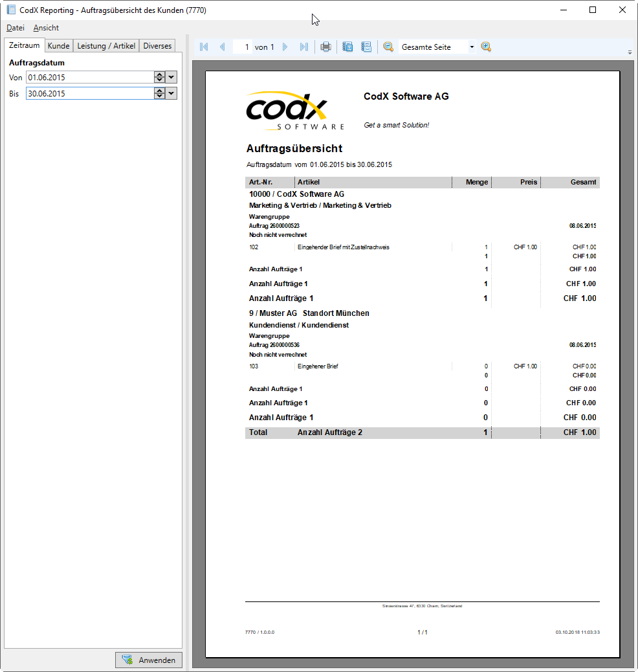Click the page number input field
Viewport: 638px width, 672px height.
243,47
